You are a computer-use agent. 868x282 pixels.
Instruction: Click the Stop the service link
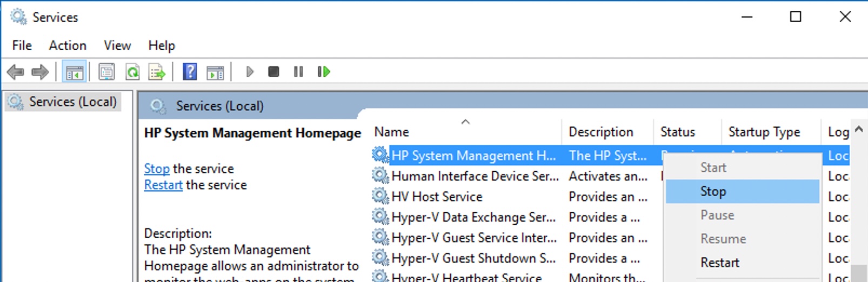pyautogui.click(x=157, y=169)
